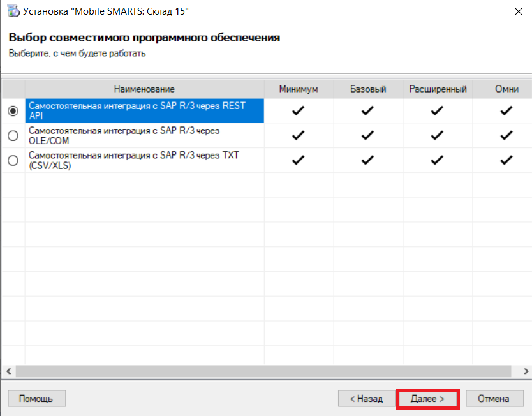
Task: Click the Базовый checkmark in the REST API row
Action: 368,110
